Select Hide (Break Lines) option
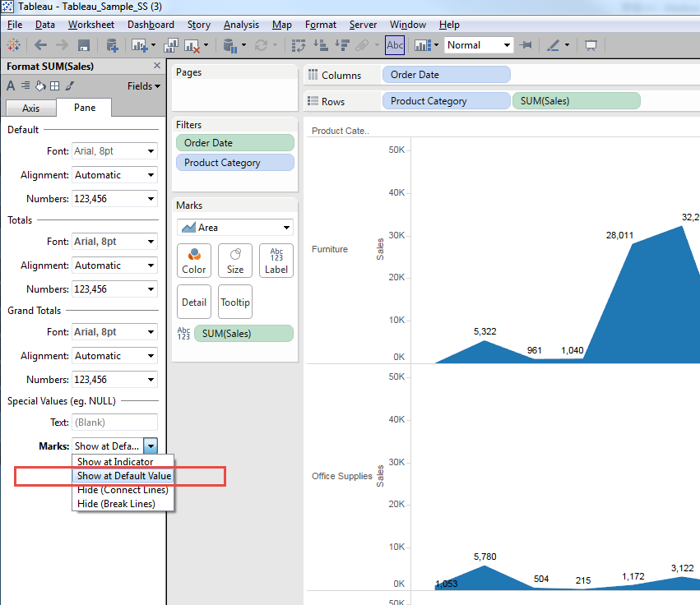The image size is (700, 605). 123,504
